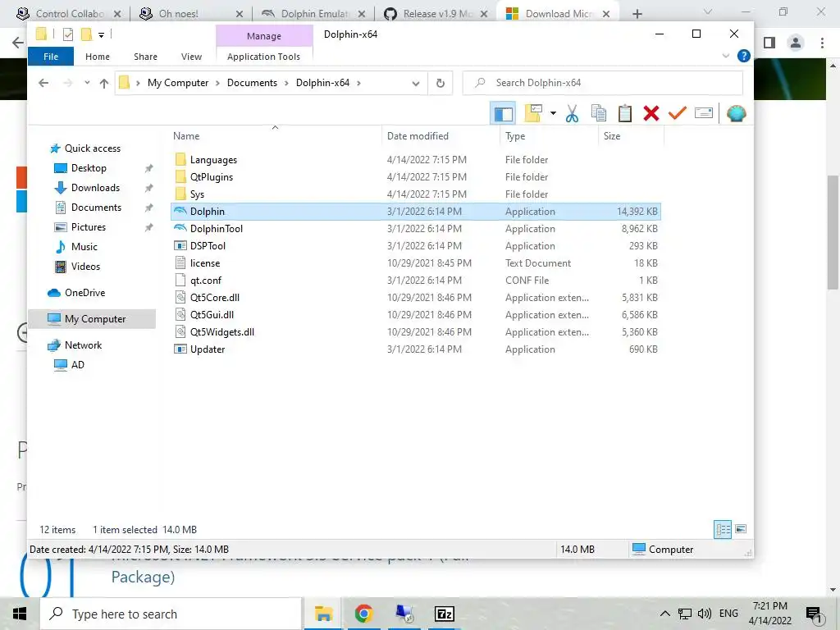Select the Qt5Core.dll file
This screenshot has height=630, width=840.
pyautogui.click(x=416, y=297)
